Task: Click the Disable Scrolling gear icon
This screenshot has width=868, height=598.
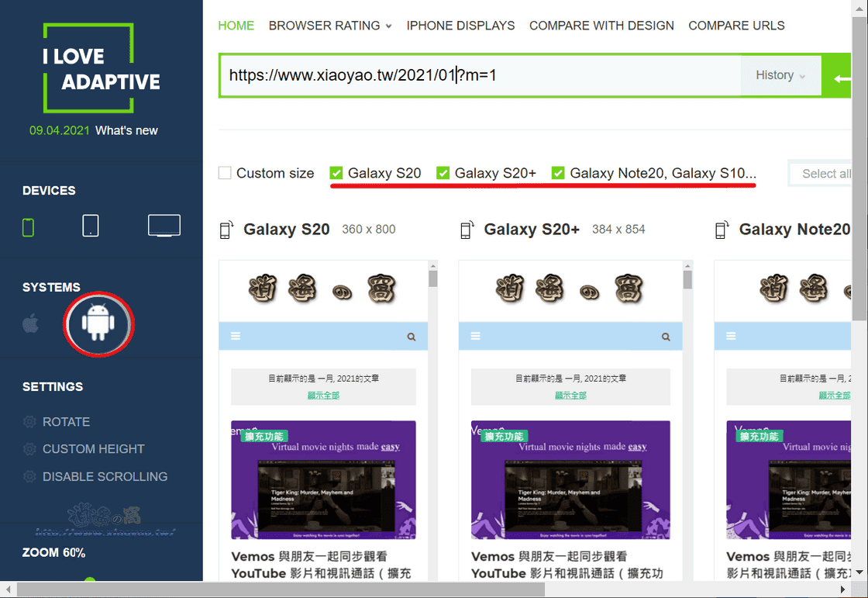Action: (x=29, y=477)
